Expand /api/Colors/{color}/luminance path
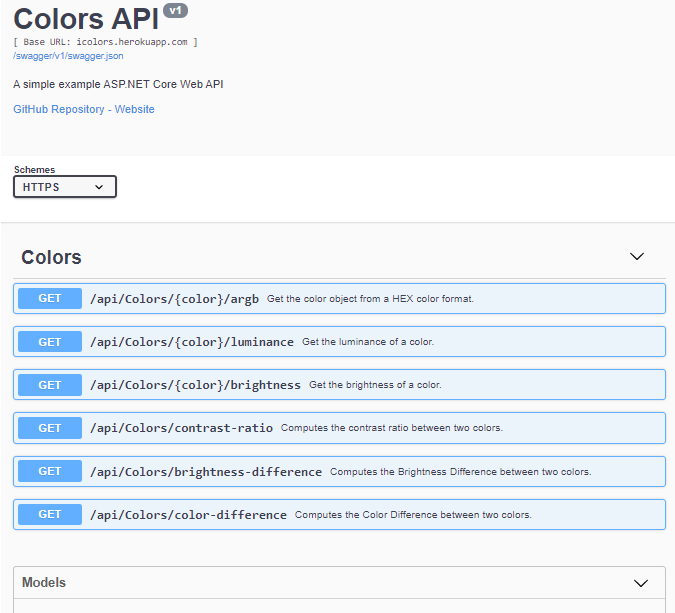 tap(192, 342)
